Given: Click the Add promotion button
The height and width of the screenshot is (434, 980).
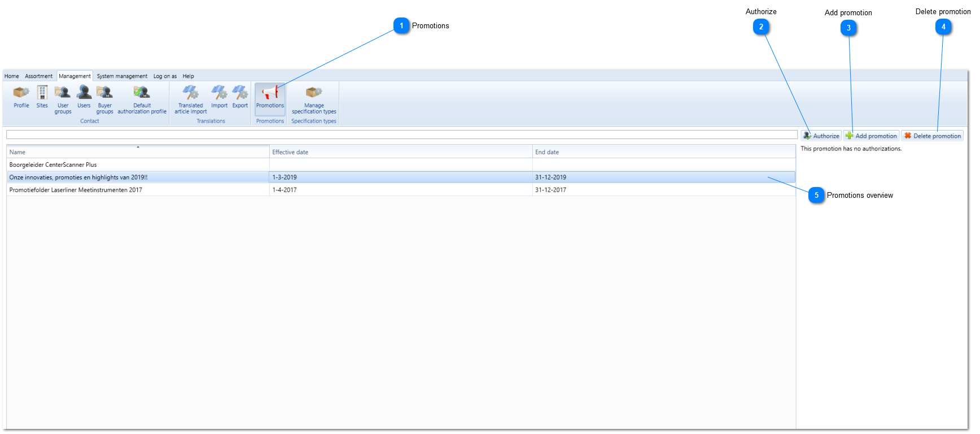Looking at the screenshot, I should [x=871, y=136].
